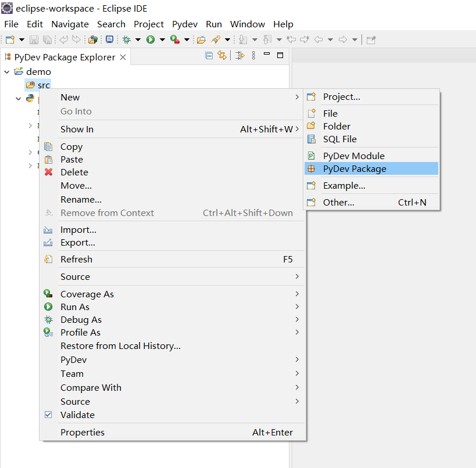
Task: Choose Folder in the New submenu
Action: (x=371, y=126)
